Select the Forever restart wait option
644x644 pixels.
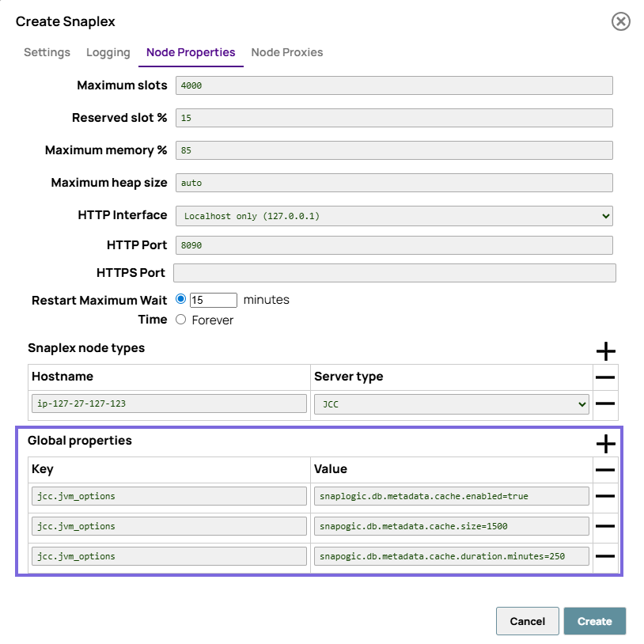182,320
